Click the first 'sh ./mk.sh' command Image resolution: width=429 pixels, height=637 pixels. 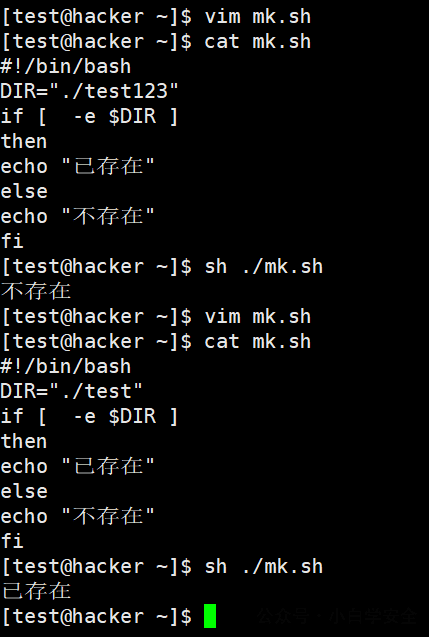[x=264, y=266]
